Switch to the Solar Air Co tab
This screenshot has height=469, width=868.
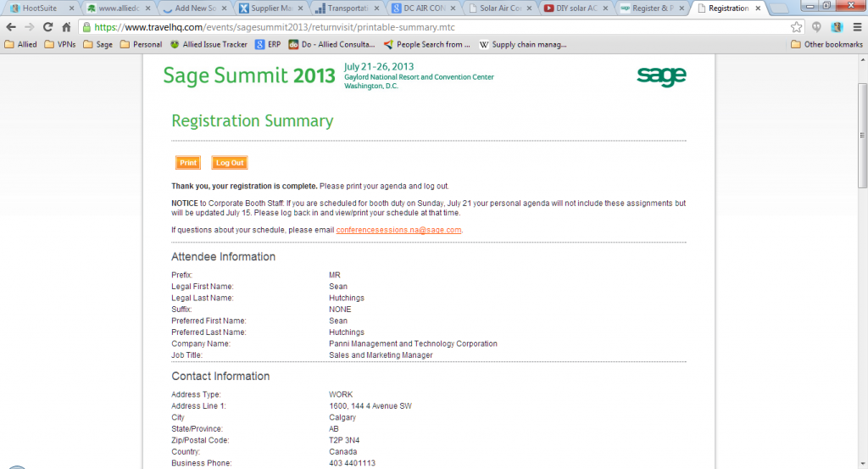click(x=500, y=8)
